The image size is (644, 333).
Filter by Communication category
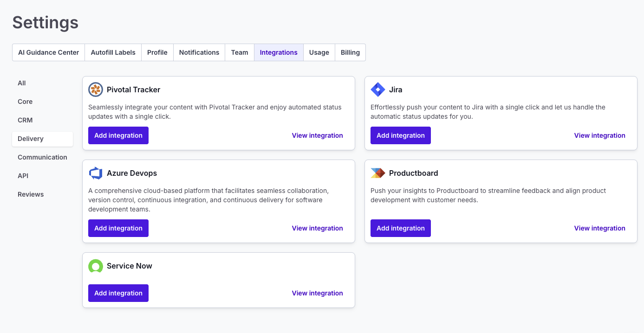(42, 157)
